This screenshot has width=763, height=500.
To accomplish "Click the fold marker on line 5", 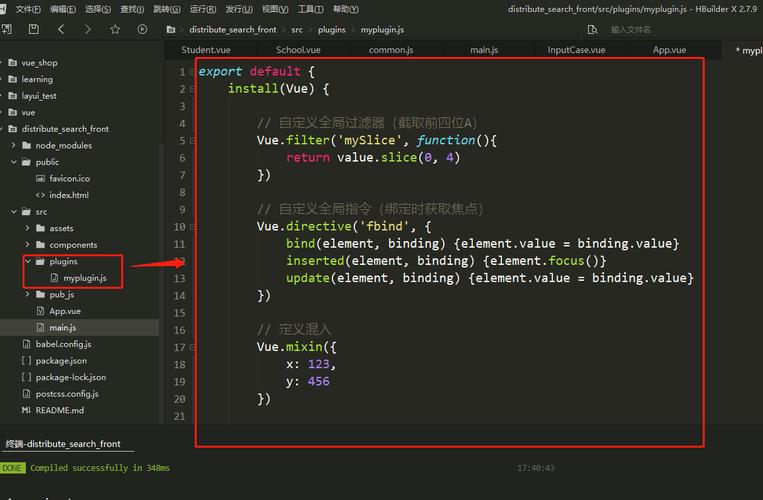I will tap(193, 141).
